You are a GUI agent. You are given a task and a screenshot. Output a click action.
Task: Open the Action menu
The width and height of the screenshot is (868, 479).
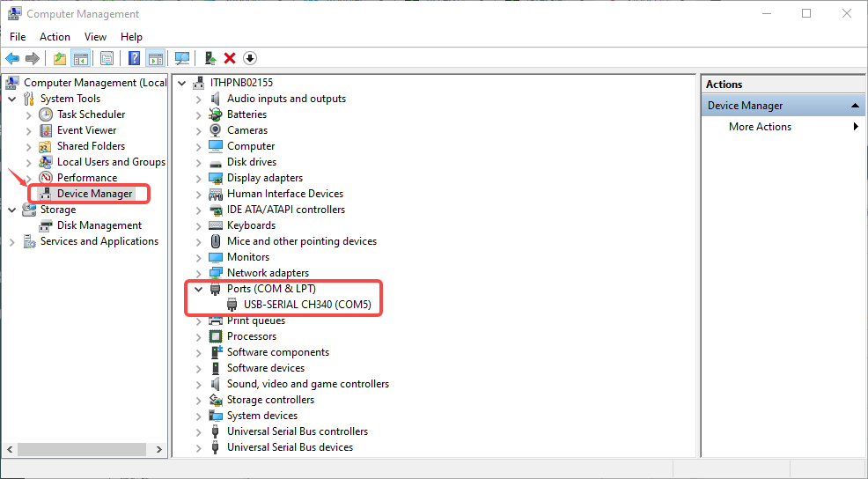55,37
